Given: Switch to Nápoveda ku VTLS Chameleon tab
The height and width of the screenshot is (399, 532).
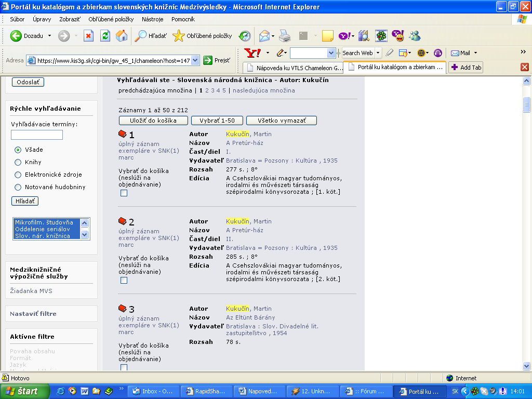Looking at the screenshot, I should click(x=294, y=68).
